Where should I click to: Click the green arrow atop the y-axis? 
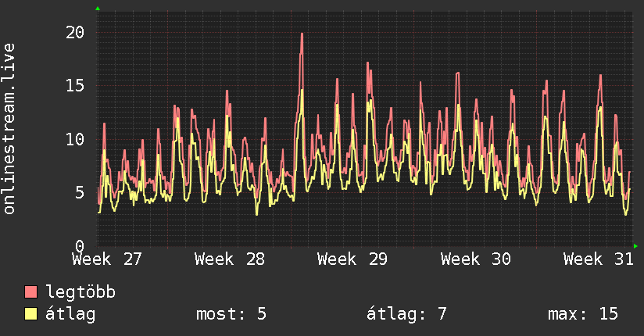pyautogui.click(x=98, y=9)
